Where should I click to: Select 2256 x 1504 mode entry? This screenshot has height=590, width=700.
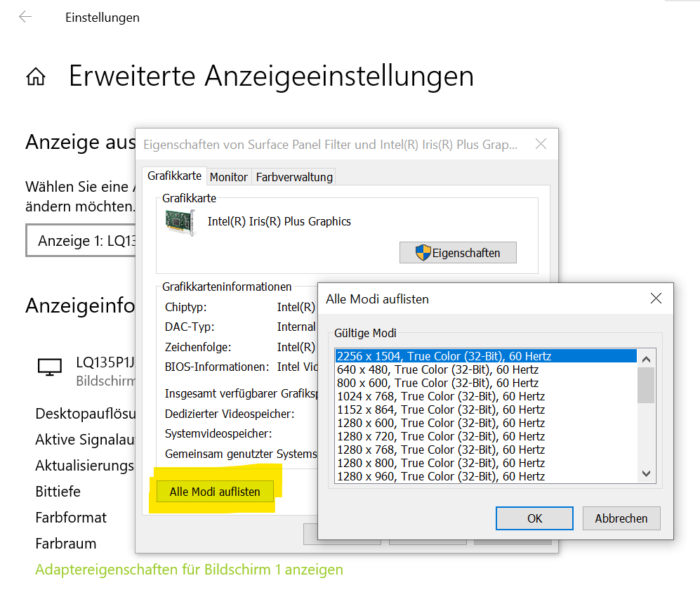click(x=486, y=356)
